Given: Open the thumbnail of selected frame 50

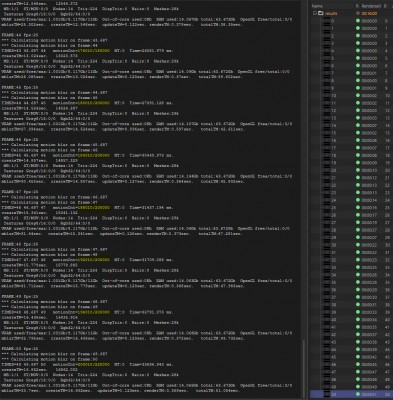Looking at the screenshot, I should 327,394.
